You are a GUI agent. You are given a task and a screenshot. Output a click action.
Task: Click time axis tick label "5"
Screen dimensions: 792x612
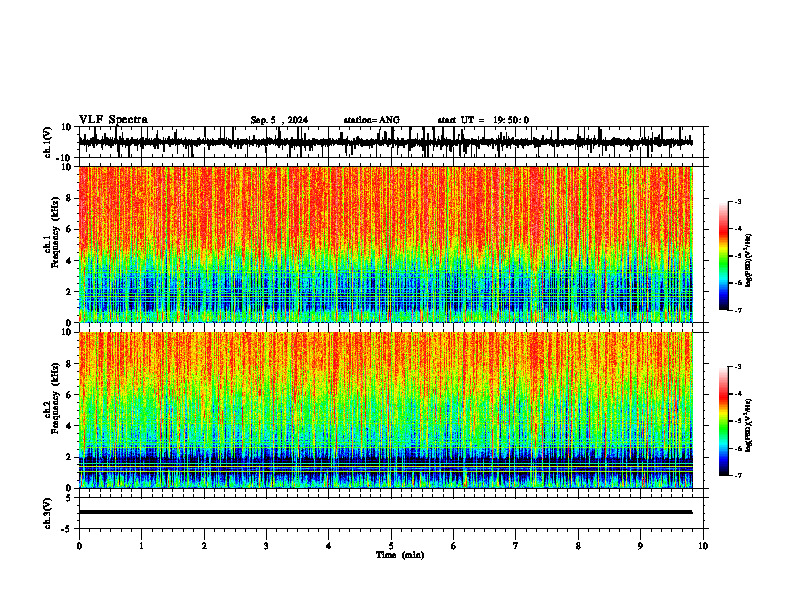pyautogui.click(x=391, y=546)
